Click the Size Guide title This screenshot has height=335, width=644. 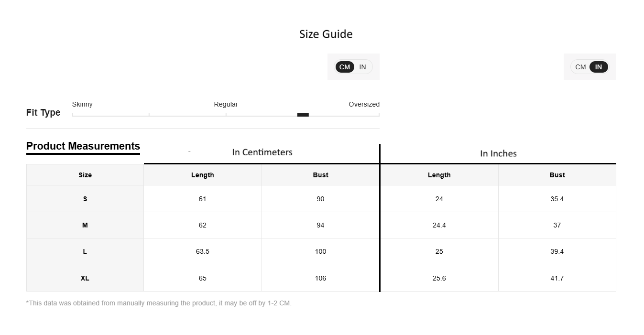[326, 34]
